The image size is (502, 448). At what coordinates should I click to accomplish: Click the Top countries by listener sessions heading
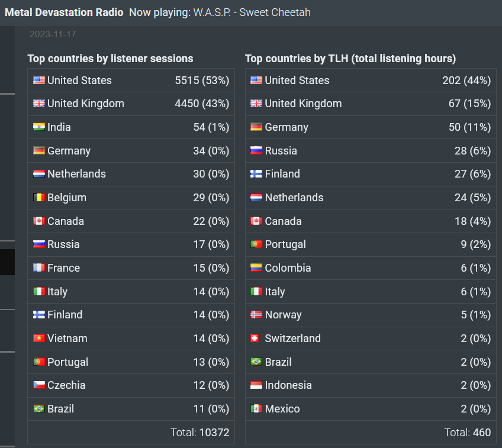(x=110, y=59)
